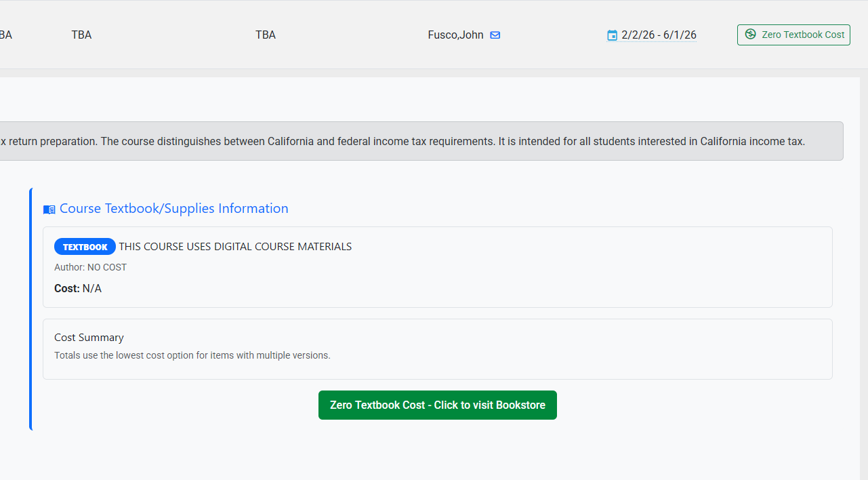Click the gray course description box

click(420, 142)
